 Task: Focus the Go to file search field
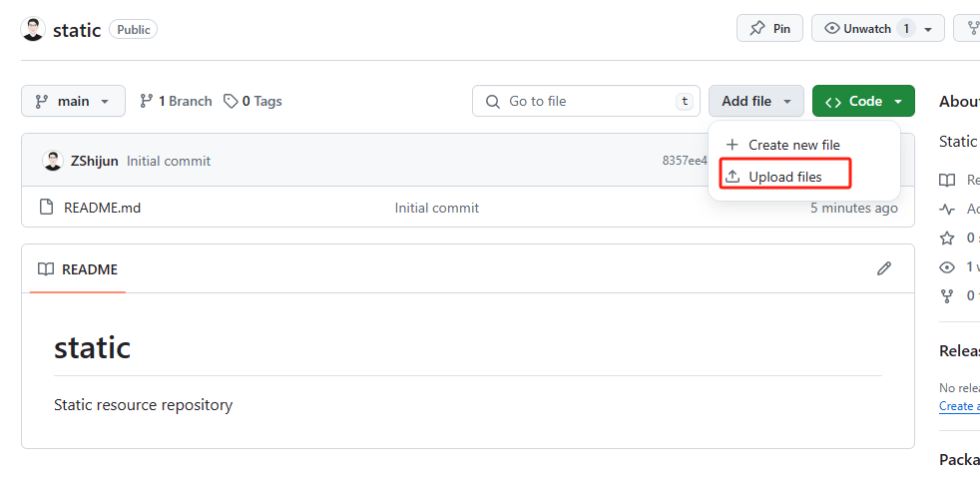tap(586, 101)
